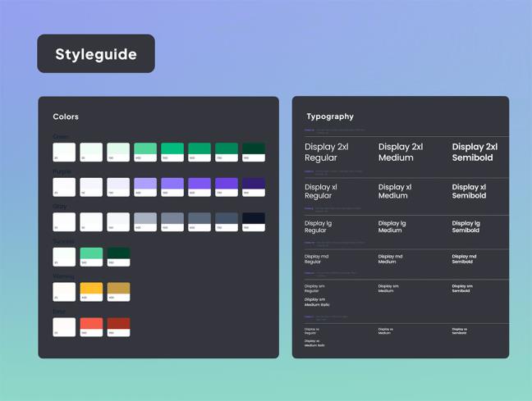
Task: Pick the darkest navy swatch in Gray row
Action: pos(253,221)
